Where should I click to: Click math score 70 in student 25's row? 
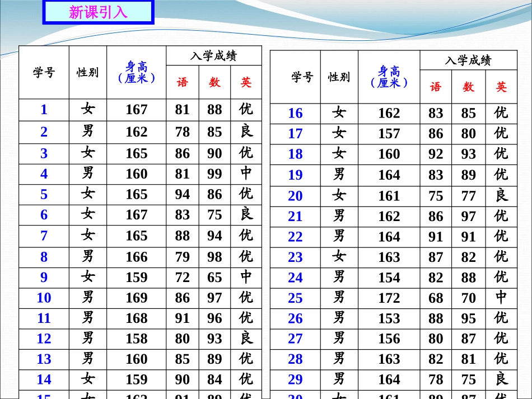468,298
